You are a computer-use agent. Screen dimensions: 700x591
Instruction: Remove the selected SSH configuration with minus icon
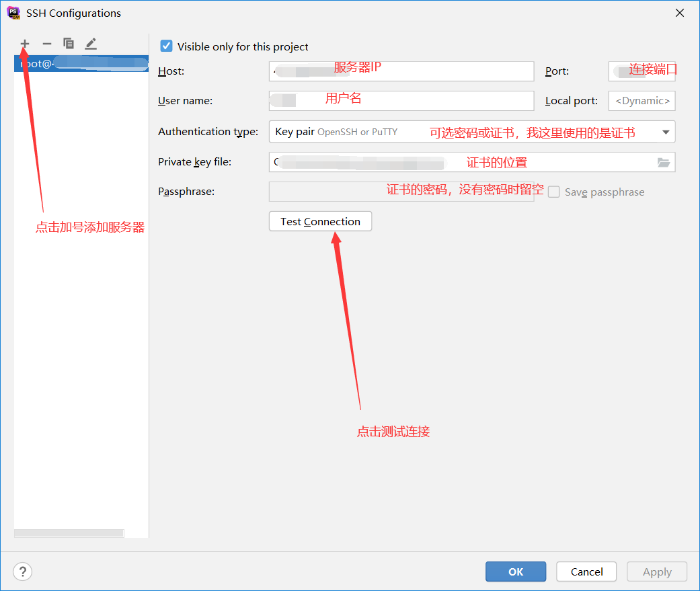coord(47,44)
